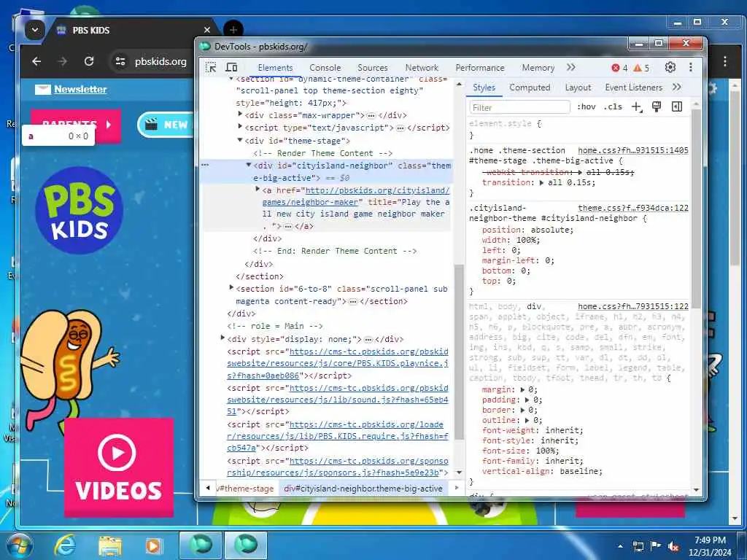Activate the inspect element picker icon
The height and width of the screenshot is (560, 747).
(211, 68)
